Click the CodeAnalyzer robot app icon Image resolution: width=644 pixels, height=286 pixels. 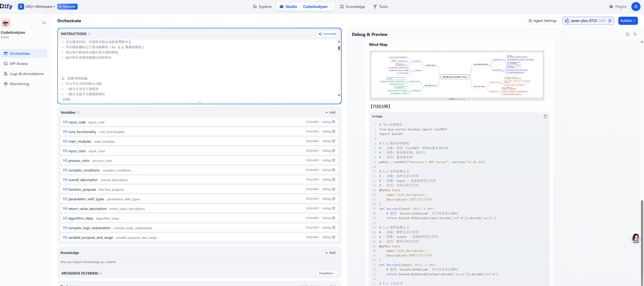click(x=6, y=23)
